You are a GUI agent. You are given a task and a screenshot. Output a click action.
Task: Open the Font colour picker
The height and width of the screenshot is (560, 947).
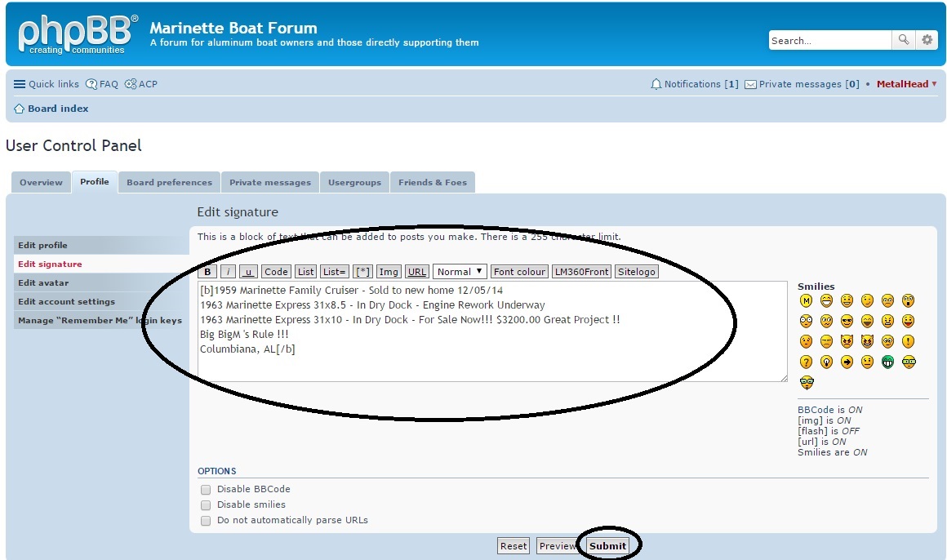coord(519,272)
